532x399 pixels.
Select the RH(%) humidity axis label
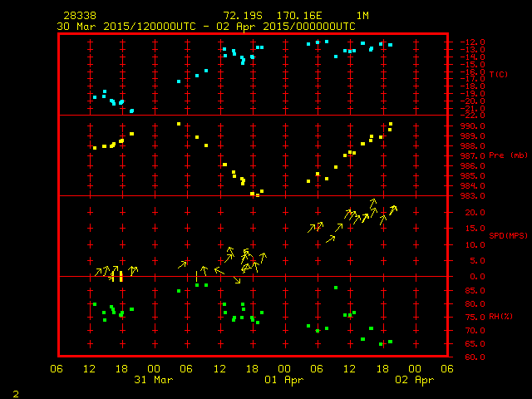pyautogui.click(x=500, y=317)
